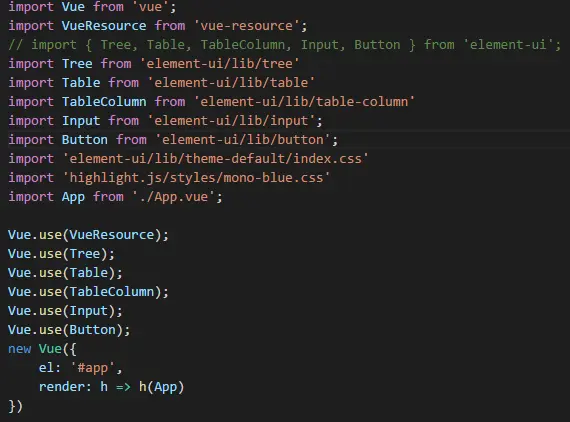This screenshot has width=570, height=422.
Task: Click the '#app' selector string
Action: (x=93, y=368)
